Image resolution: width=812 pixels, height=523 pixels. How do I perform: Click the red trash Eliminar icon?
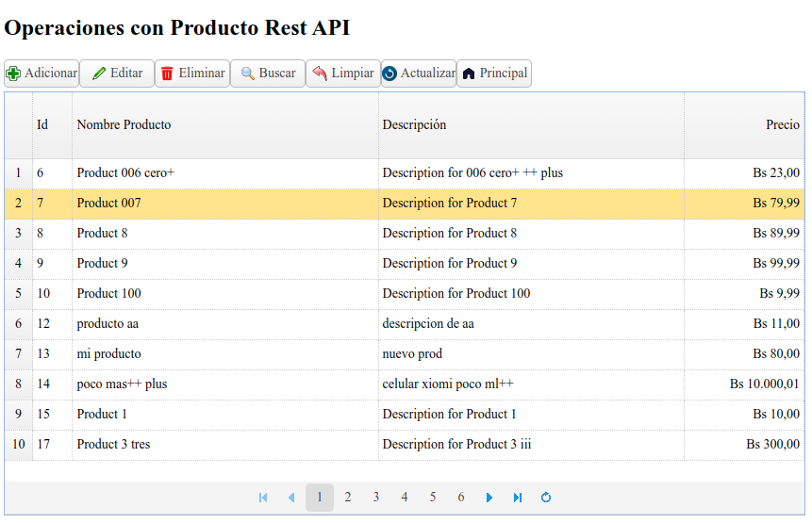[167, 74]
